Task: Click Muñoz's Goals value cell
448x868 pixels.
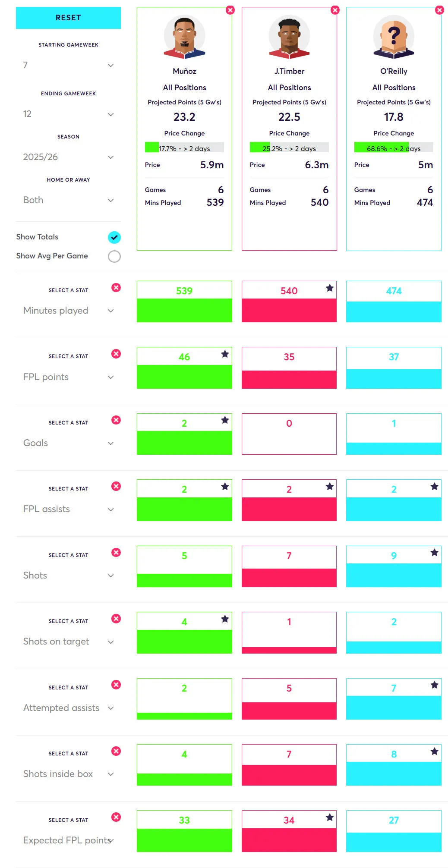Action: tap(184, 434)
